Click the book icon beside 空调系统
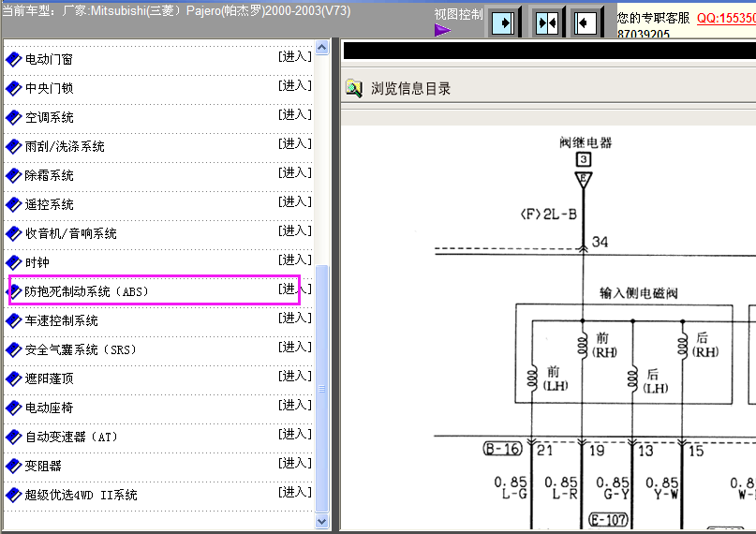 click(13, 117)
